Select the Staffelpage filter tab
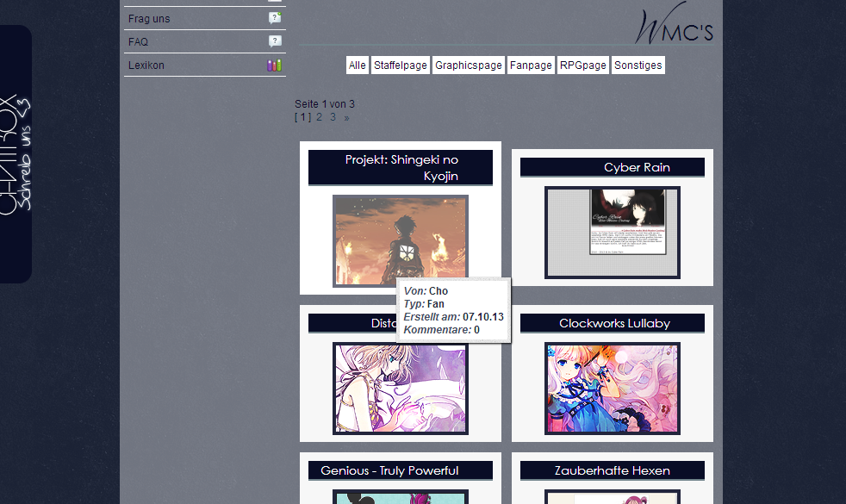This screenshot has width=846, height=504. pyautogui.click(x=401, y=65)
